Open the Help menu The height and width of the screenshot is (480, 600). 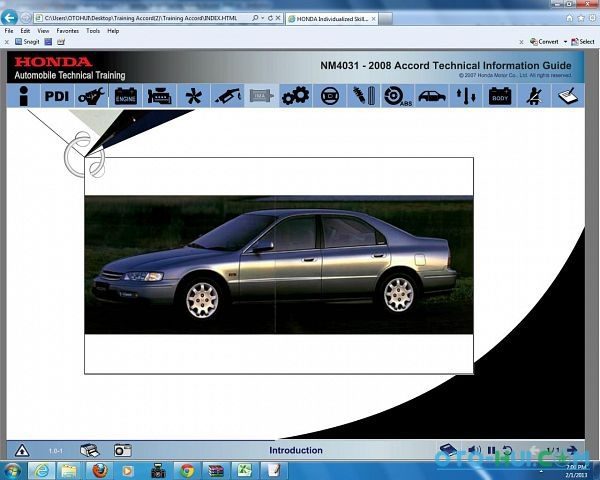point(113,31)
